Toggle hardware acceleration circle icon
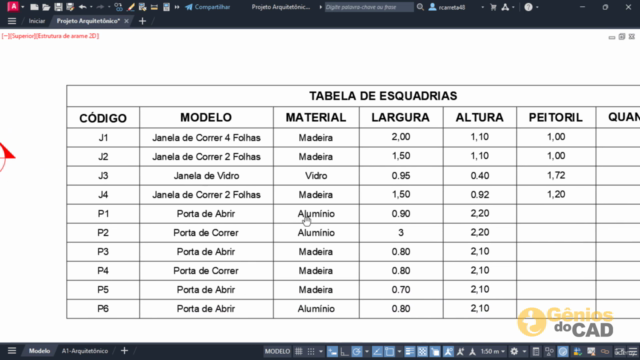This screenshot has height=360, width=640. click(563, 351)
